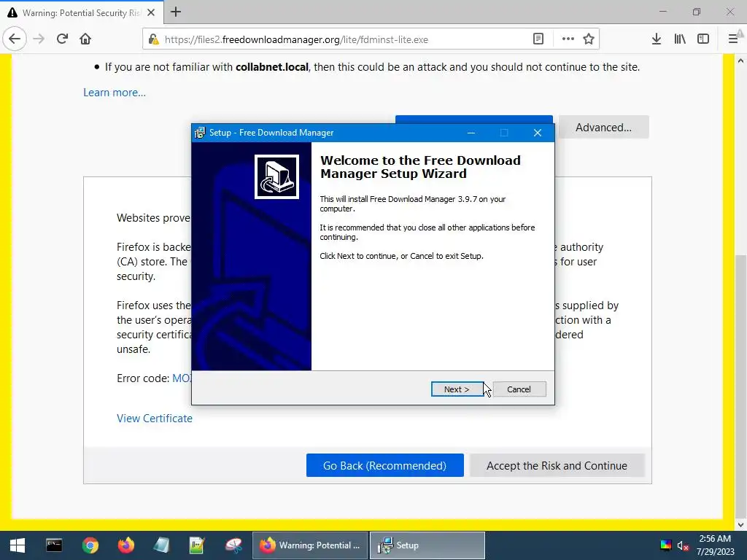Click the colorful display tray icon
Viewport: 747px width, 560px height.
click(665, 545)
